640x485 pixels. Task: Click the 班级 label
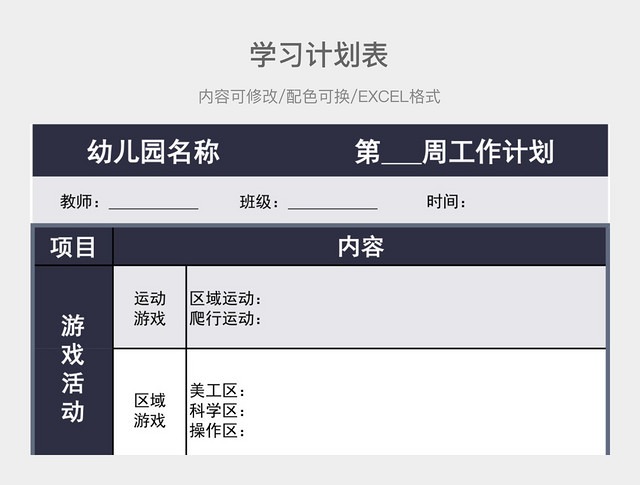point(259,202)
